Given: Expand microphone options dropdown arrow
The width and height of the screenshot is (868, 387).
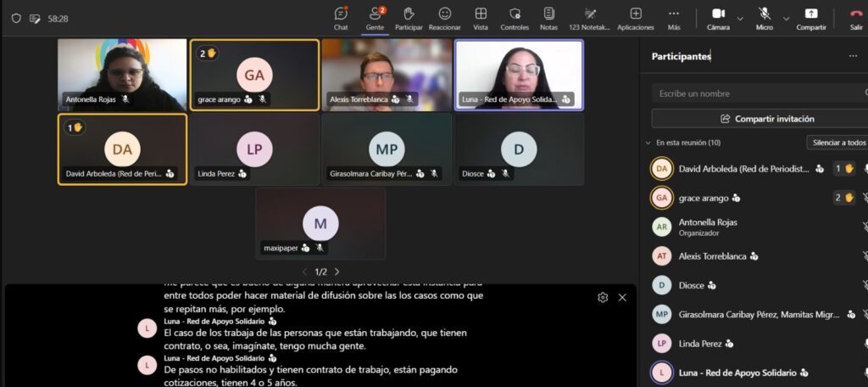Looking at the screenshot, I should click(786, 19).
